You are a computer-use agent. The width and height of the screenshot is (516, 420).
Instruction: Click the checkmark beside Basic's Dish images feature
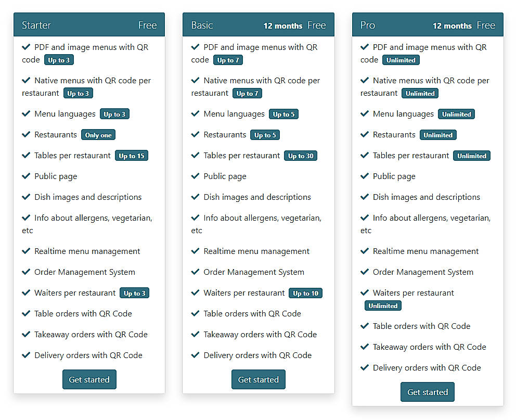click(x=195, y=197)
